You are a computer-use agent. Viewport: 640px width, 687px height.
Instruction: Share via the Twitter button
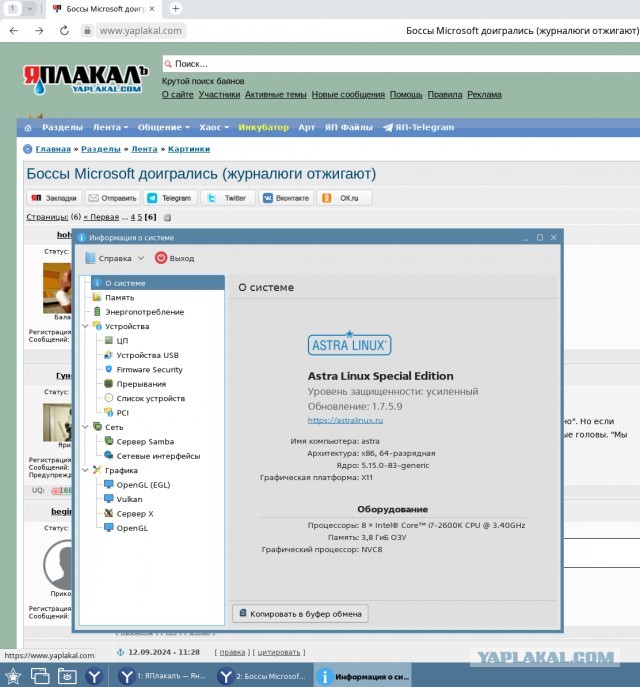[228, 198]
